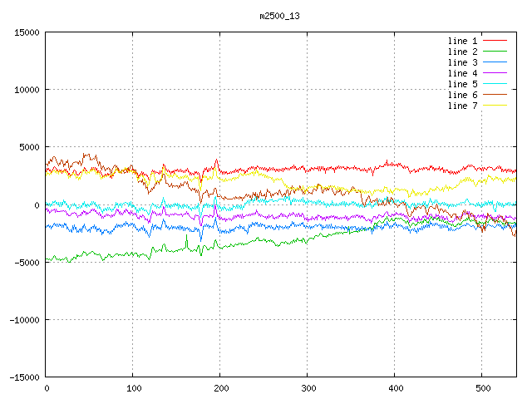Choose the 'line 4' legend label
This screenshot has width=532, height=399.
(463, 73)
